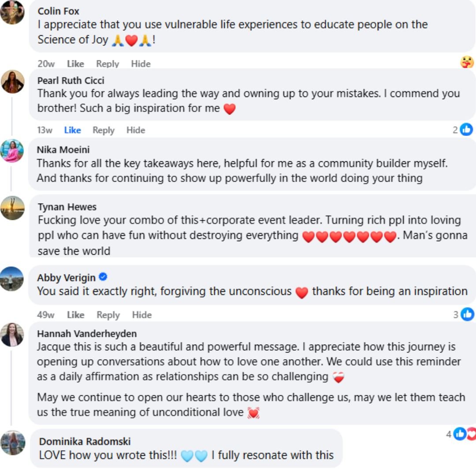Hide Colin Fox's comment

coord(141,64)
